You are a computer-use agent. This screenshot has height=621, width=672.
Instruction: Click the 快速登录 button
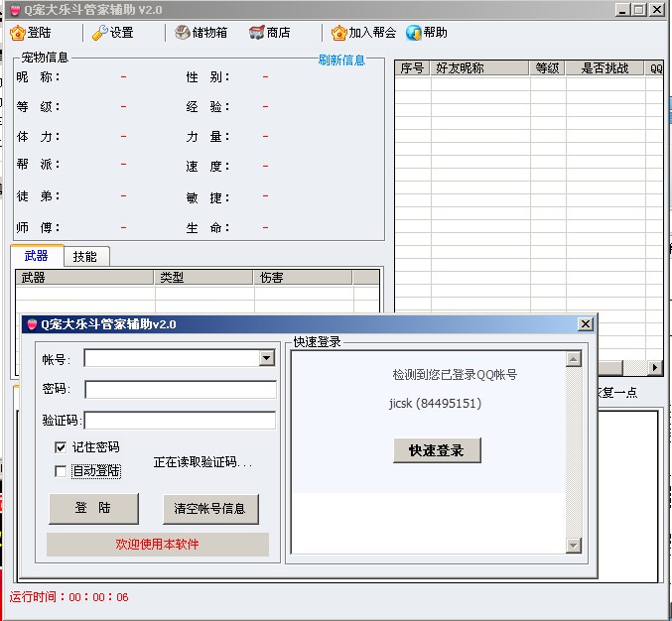point(437,450)
